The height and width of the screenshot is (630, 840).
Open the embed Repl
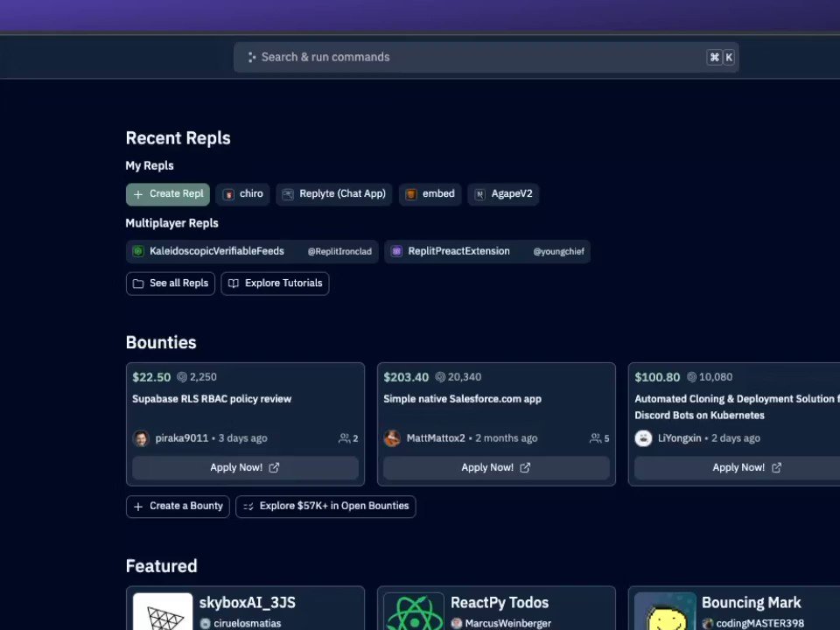click(430, 194)
